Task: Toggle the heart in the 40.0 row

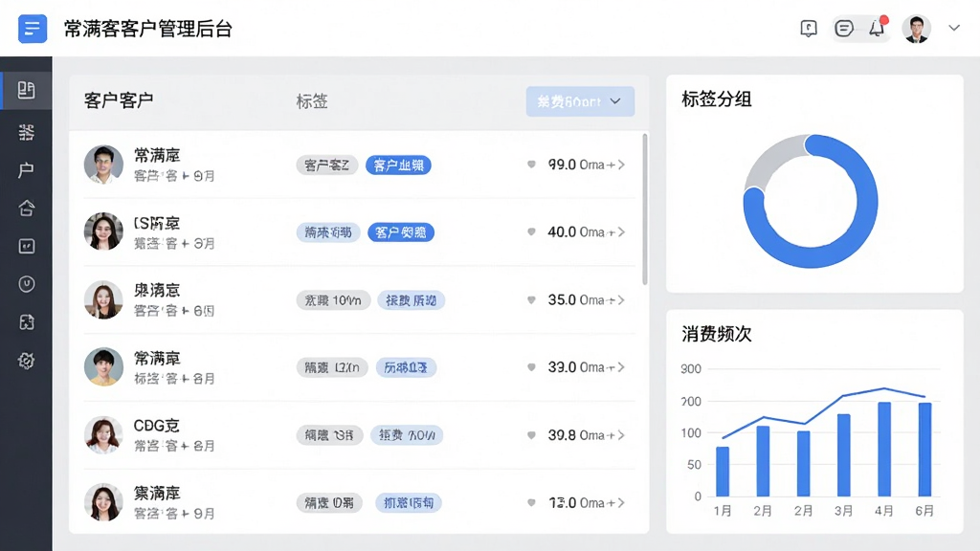Action: [531, 231]
